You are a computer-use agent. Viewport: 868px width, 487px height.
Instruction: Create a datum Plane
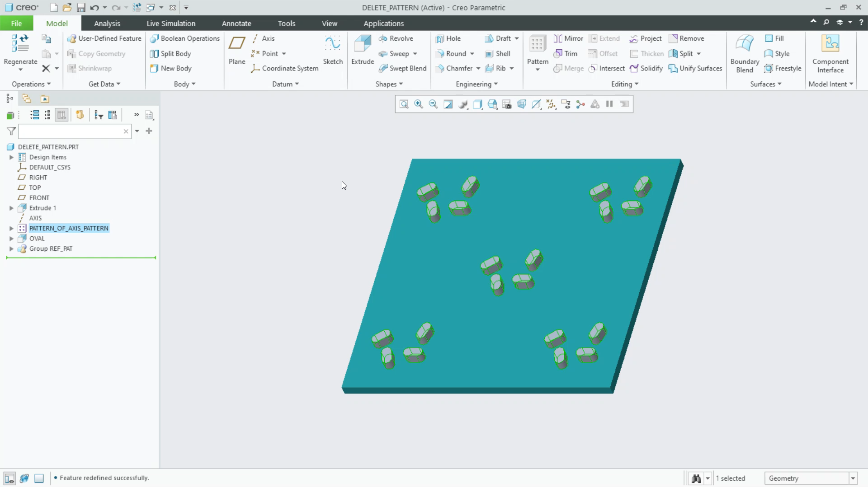pos(237,50)
